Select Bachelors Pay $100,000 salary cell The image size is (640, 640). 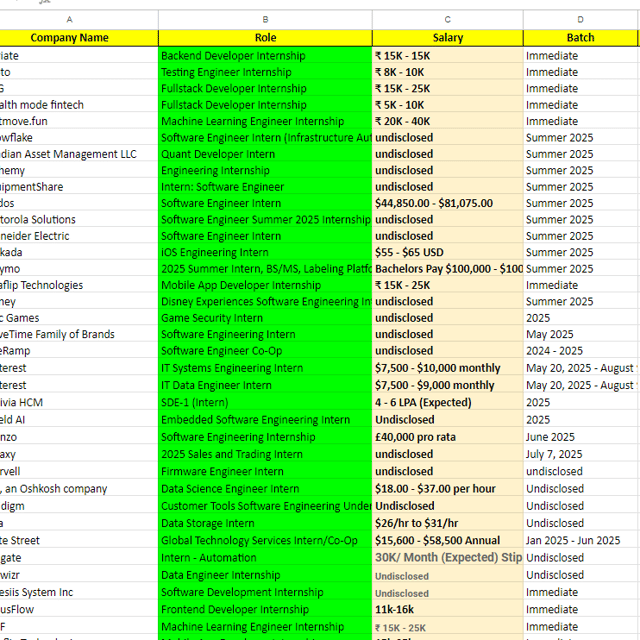[x=448, y=269]
